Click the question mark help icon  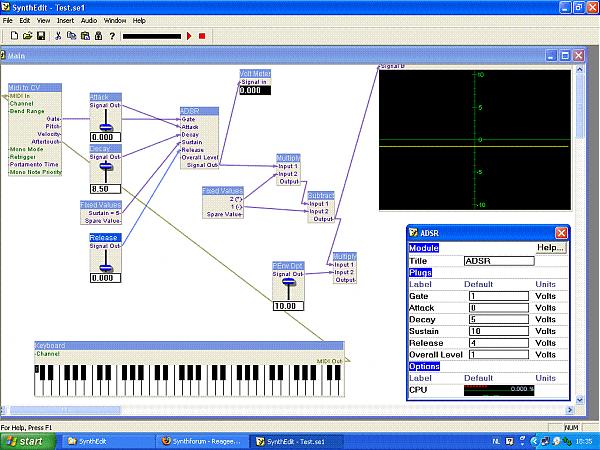coord(112,36)
